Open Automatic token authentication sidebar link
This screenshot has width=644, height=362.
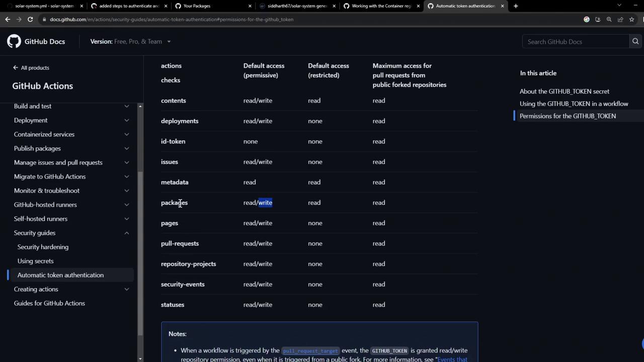[x=60, y=275]
